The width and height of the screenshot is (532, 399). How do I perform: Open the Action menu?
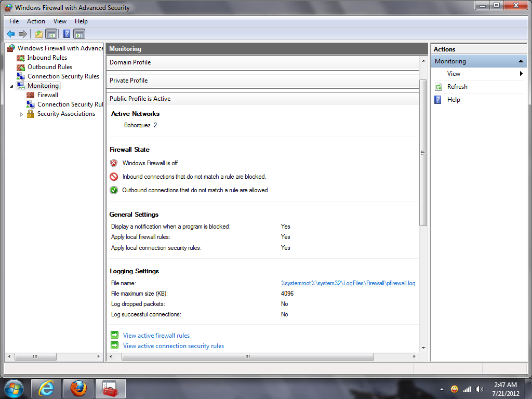pos(36,21)
